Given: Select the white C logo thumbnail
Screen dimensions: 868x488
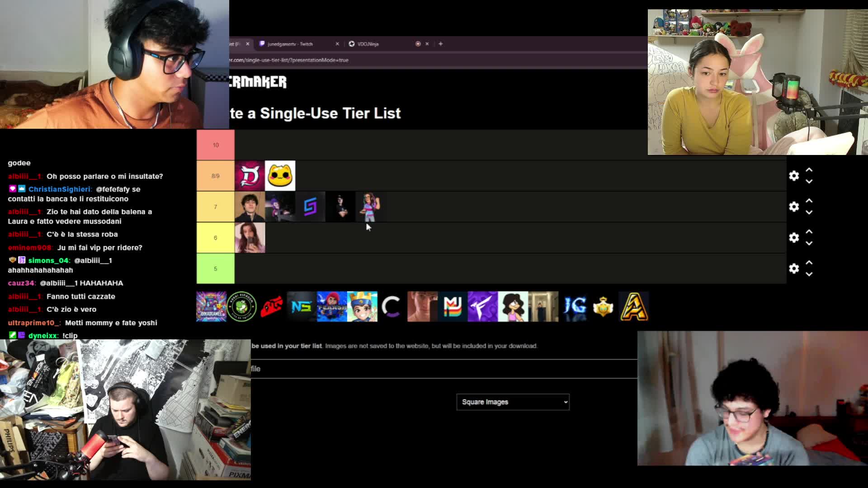Looking at the screenshot, I should (x=392, y=307).
